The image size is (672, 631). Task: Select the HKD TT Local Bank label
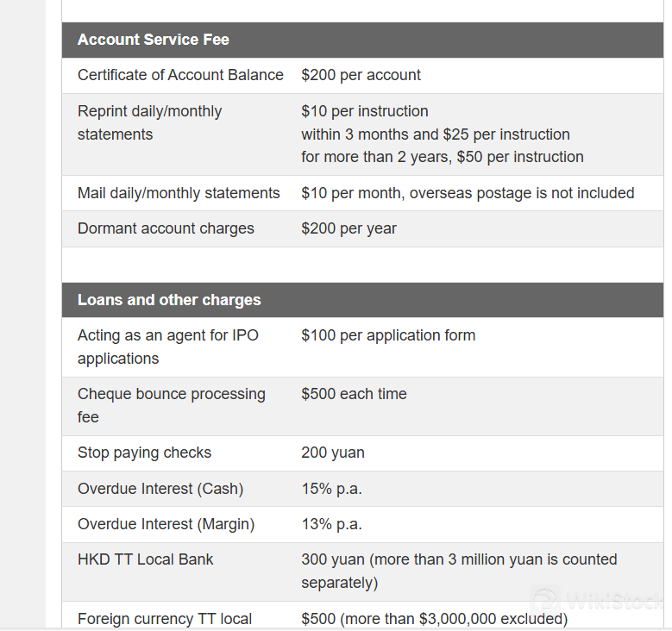(145, 559)
